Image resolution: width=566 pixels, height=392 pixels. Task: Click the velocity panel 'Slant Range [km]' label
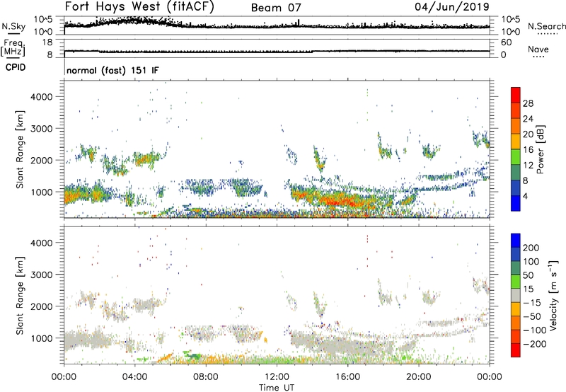pyautogui.click(x=20, y=295)
